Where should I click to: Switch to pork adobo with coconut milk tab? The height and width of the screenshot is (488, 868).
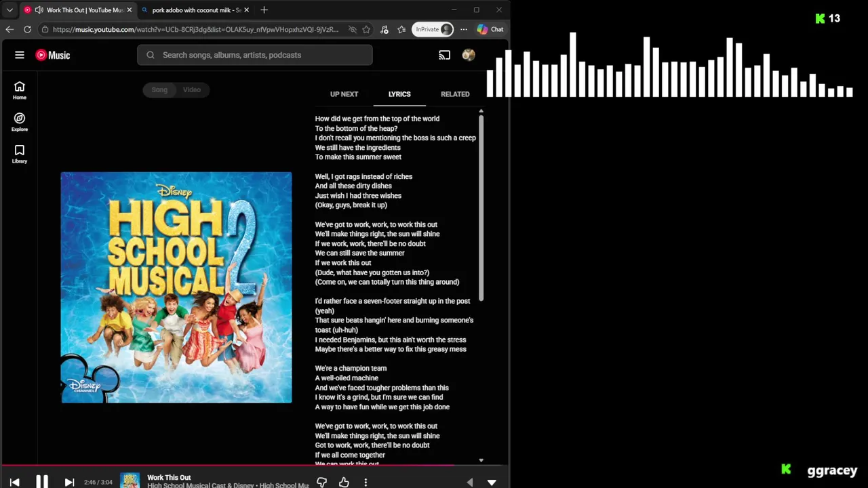[197, 10]
